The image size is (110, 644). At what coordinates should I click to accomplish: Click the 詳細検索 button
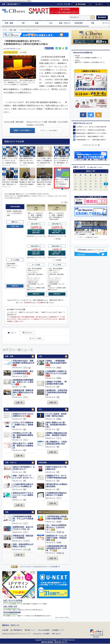[102, 17]
